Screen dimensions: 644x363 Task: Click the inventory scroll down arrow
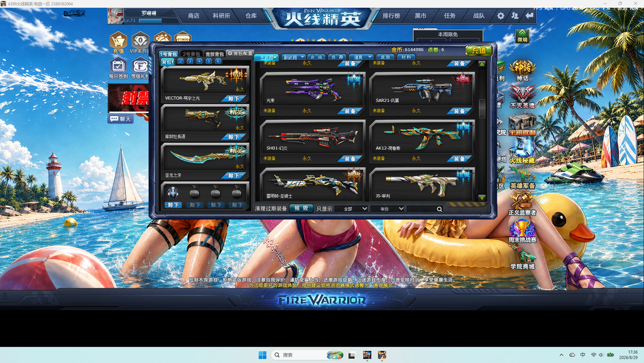point(482,198)
